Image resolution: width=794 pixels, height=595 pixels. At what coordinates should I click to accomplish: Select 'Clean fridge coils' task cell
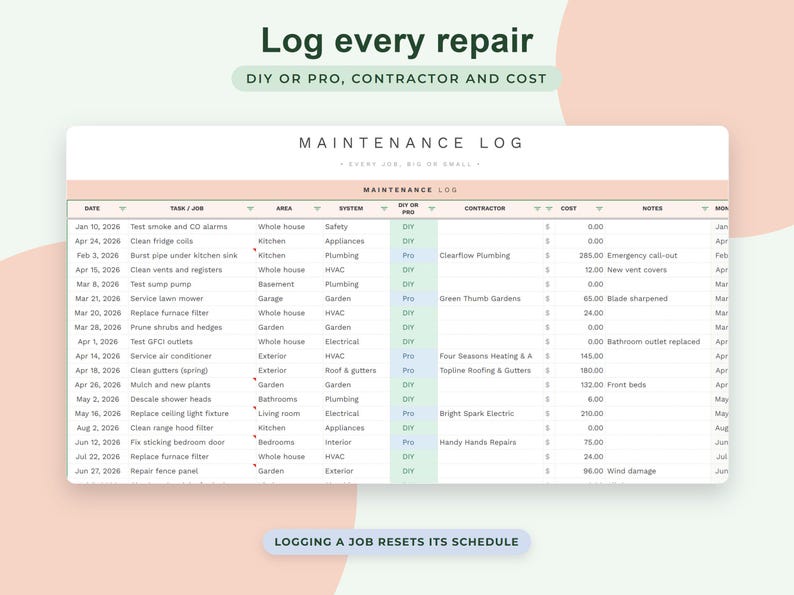(191, 241)
